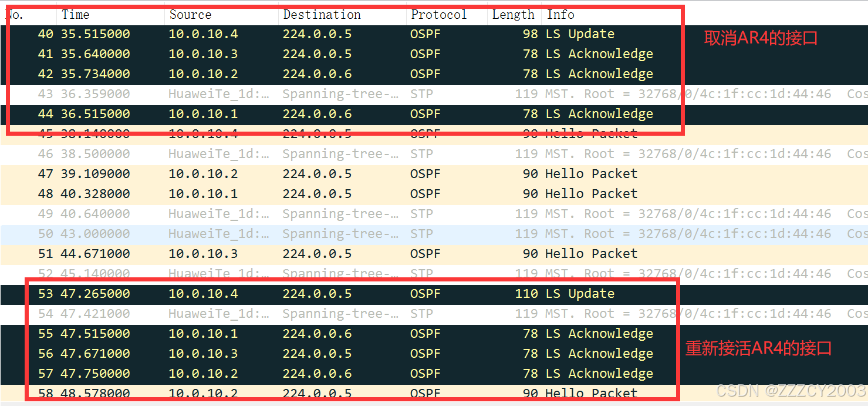This screenshot has width=868, height=406.
Task: Pick packet 42 LS Acknowledge row
Action: 352,74
